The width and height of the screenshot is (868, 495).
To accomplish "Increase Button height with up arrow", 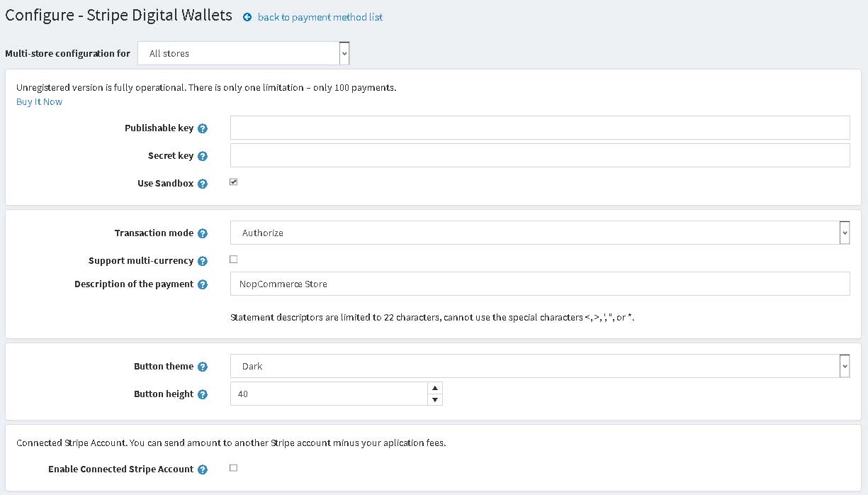I will [435, 388].
